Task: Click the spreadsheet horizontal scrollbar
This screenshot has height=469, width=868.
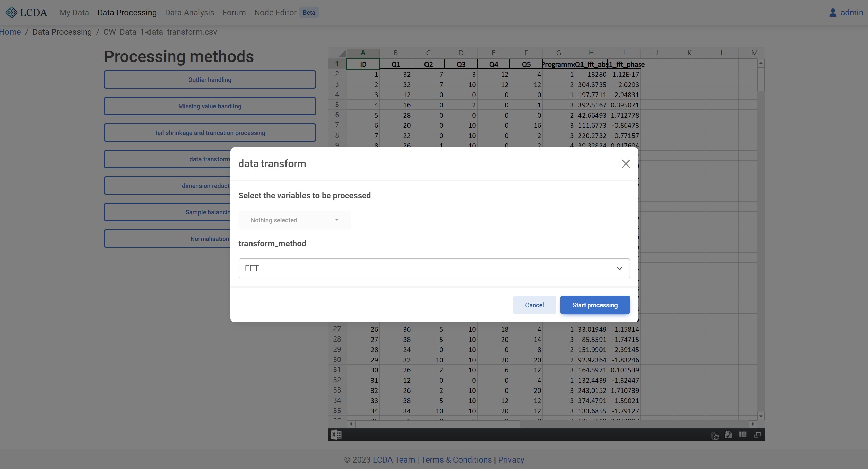Action: [x=437, y=424]
